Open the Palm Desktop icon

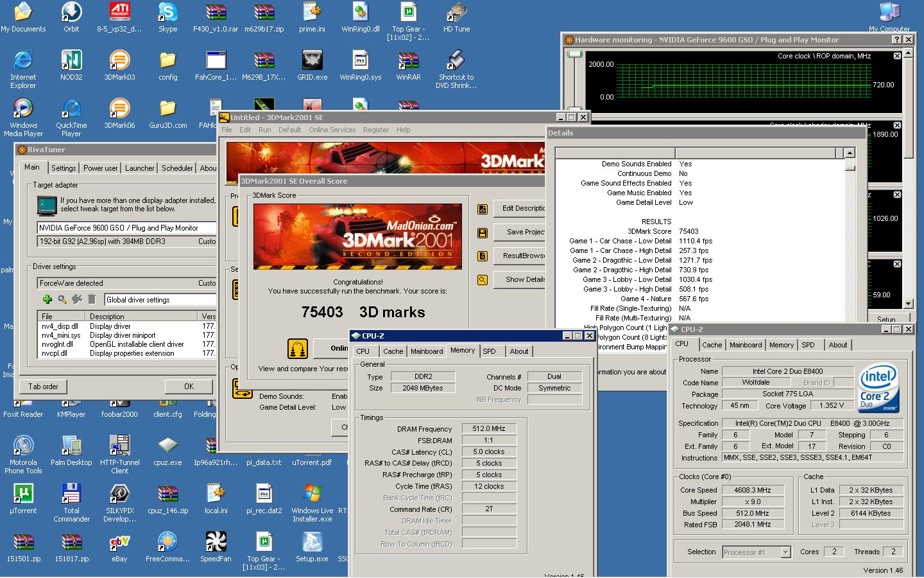[x=71, y=446]
